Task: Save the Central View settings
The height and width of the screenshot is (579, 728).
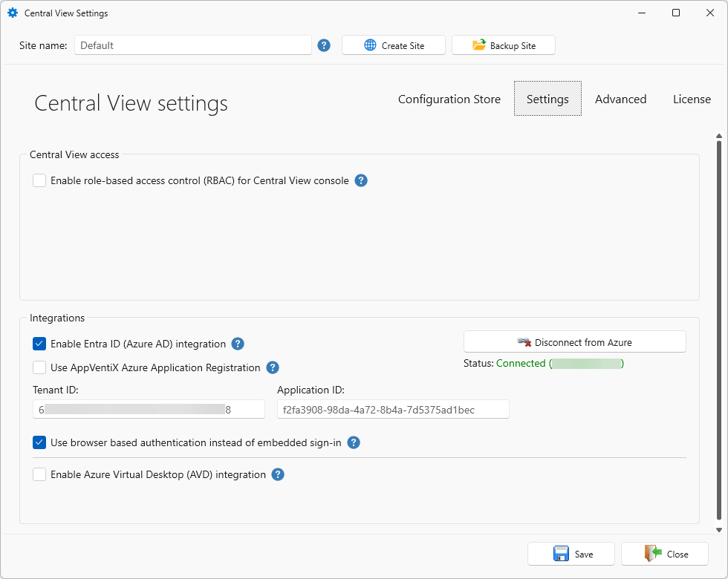Action: (x=571, y=554)
